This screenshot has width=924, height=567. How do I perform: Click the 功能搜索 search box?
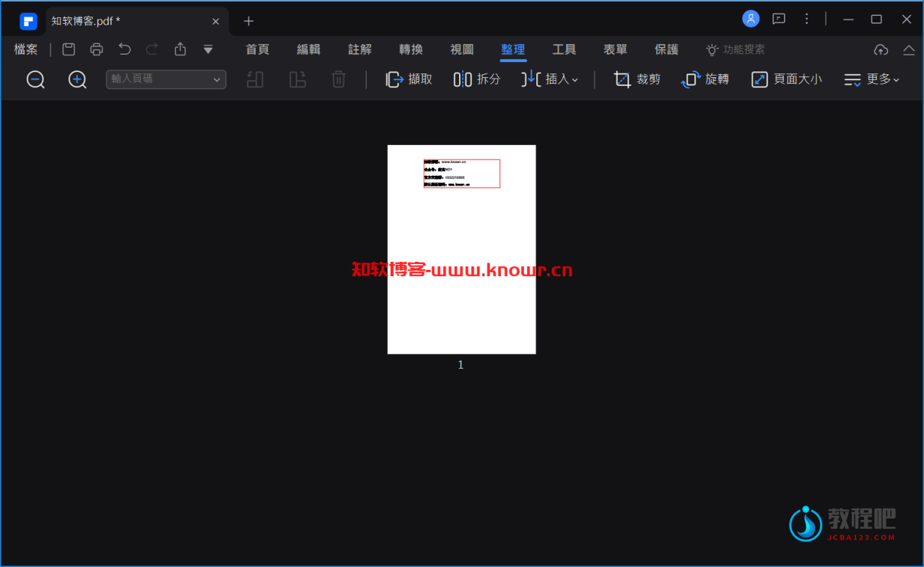point(736,49)
